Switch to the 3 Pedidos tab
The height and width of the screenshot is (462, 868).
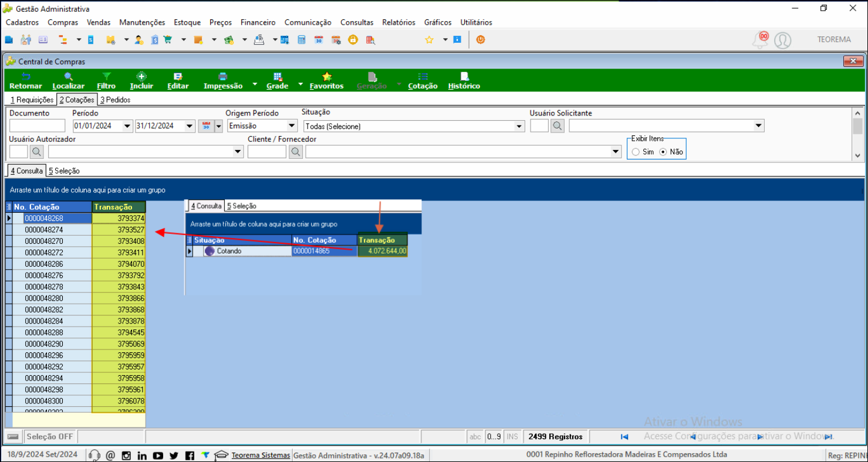click(115, 100)
